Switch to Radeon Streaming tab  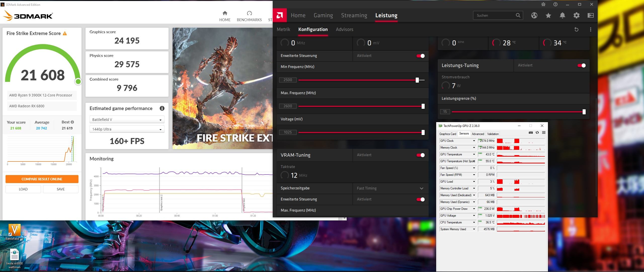[354, 15]
